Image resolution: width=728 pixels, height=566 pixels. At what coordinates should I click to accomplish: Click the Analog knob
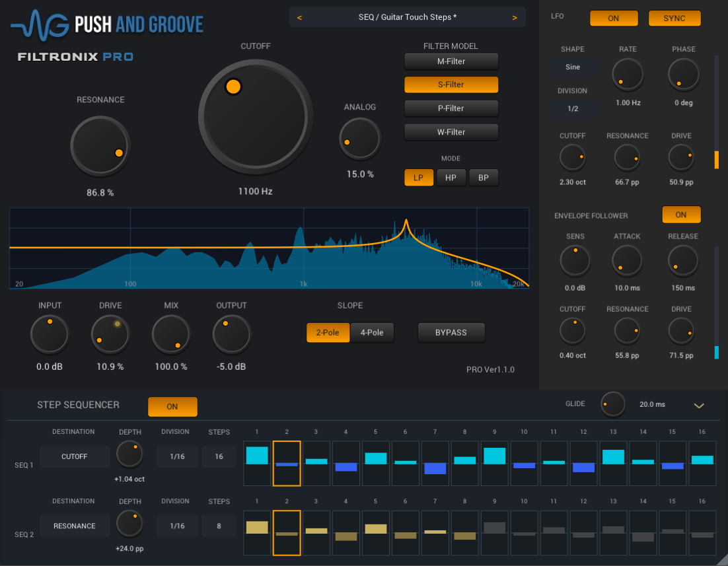(x=360, y=139)
